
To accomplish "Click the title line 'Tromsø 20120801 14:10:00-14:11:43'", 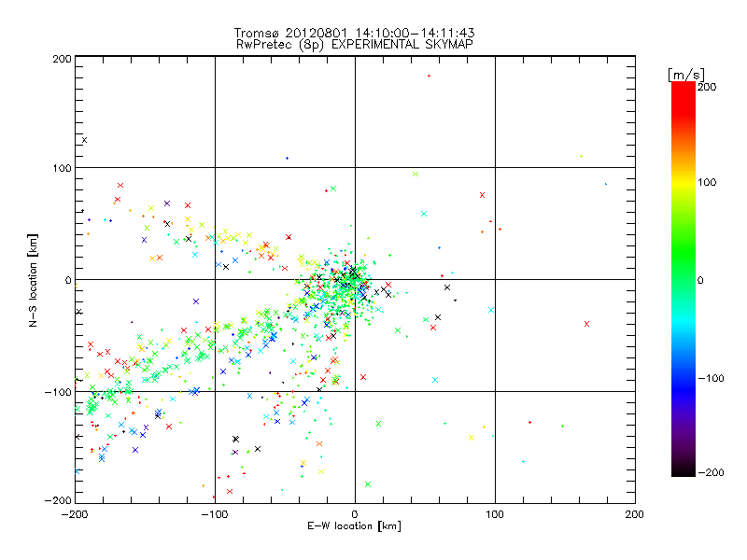I will pyautogui.click(x=354, y=33).
